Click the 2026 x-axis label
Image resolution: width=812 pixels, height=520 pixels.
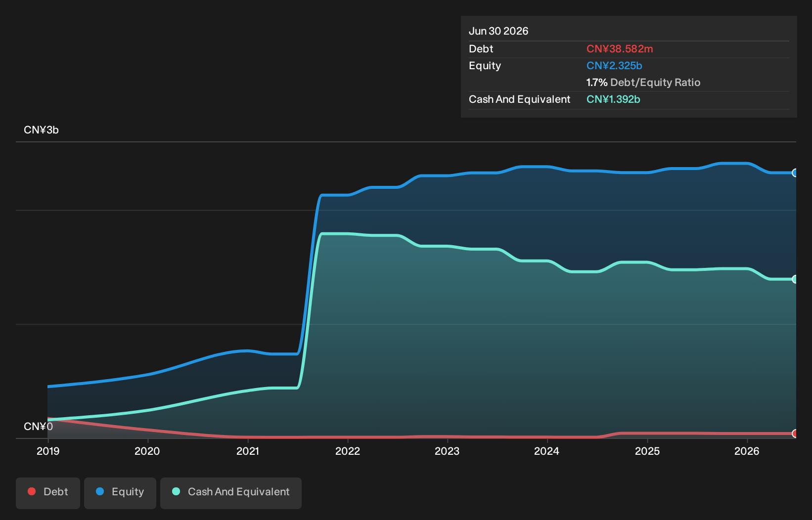(747, 451)
